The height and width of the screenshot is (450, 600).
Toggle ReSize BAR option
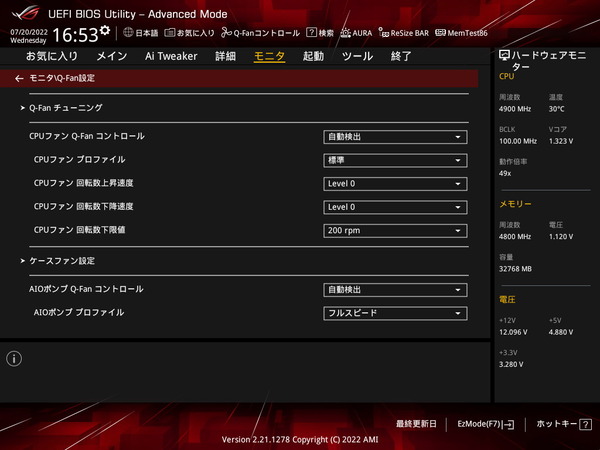click(x=402, y=33)
